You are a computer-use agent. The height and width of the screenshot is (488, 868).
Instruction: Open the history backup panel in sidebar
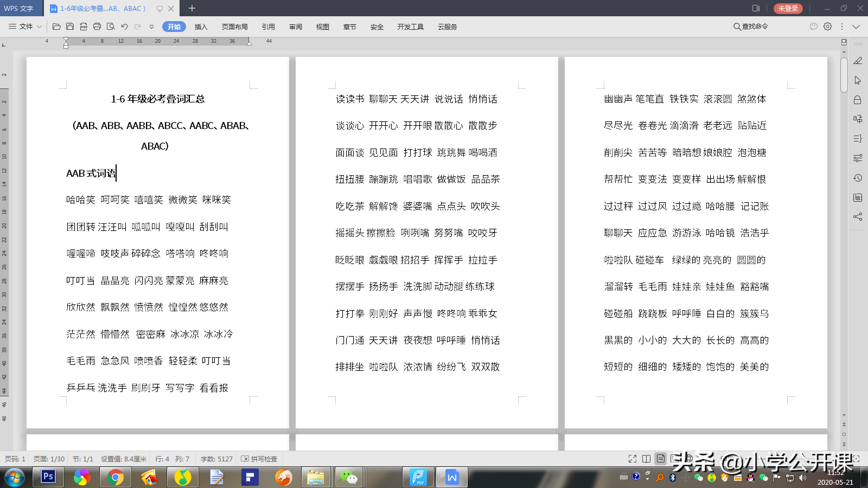pyautogui.click(x=858, y=178)
